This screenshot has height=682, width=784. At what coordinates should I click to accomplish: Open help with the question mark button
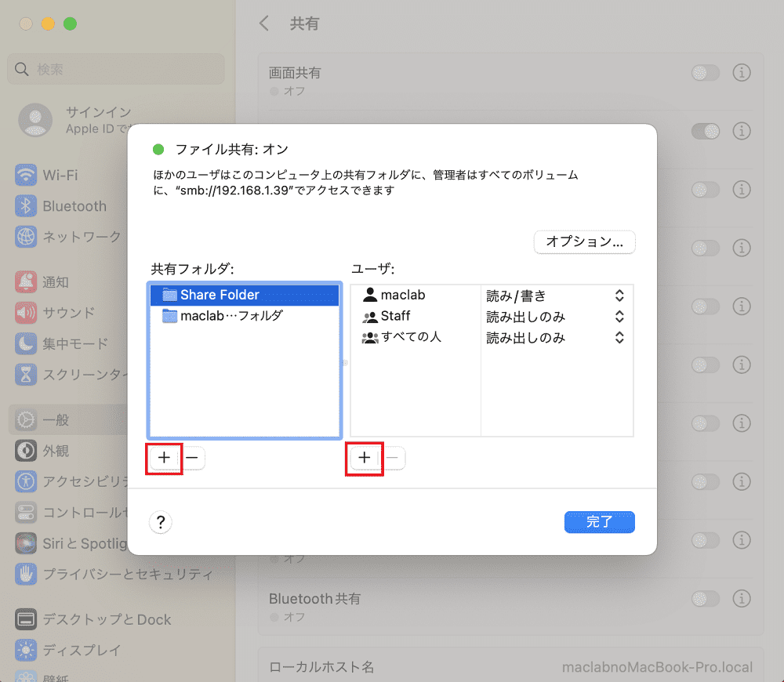click(161, 522)
